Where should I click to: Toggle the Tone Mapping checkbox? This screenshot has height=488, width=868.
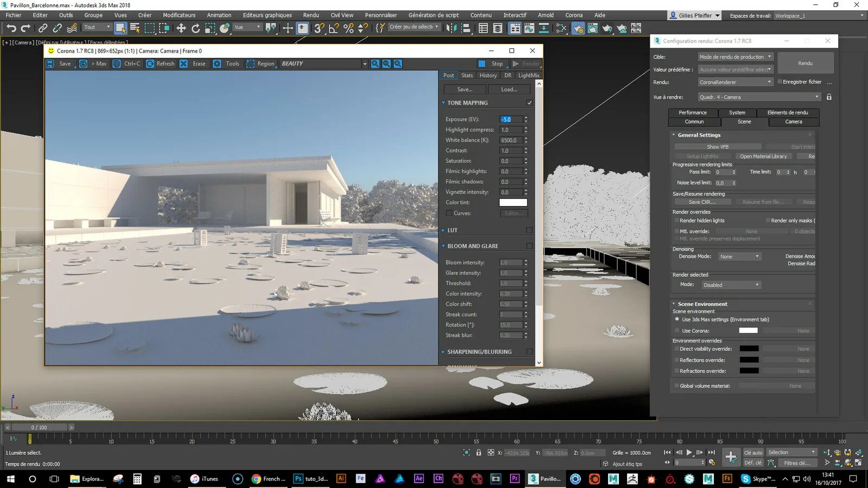coord(529,102)
